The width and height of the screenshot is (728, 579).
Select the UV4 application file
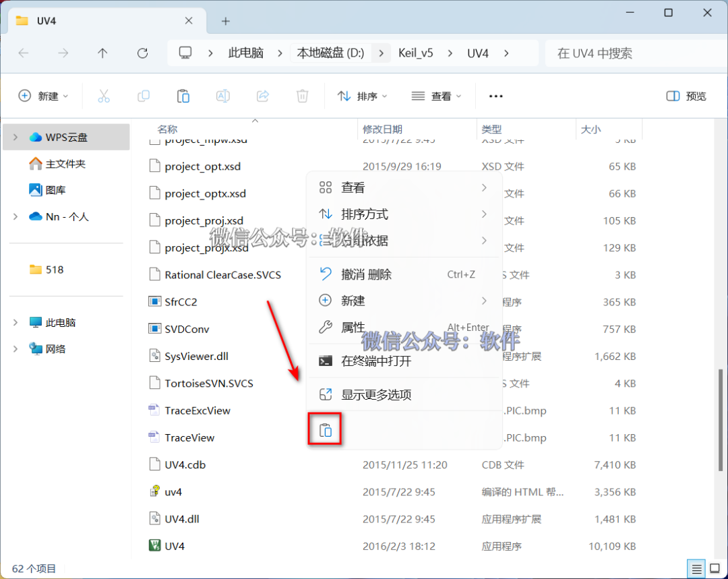(x=175, y=546)
